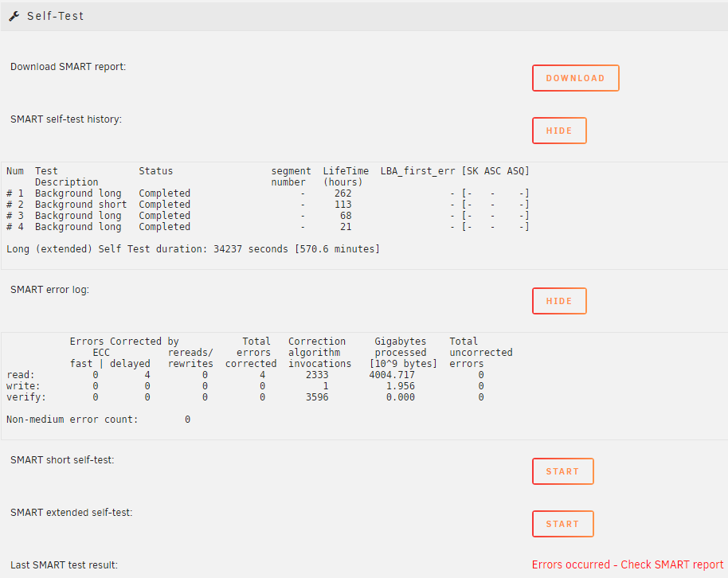Screen dimensions: 728x578
Task: Click the 'Errors occurred - Check SMART report' message
Action: click(628, 564)
